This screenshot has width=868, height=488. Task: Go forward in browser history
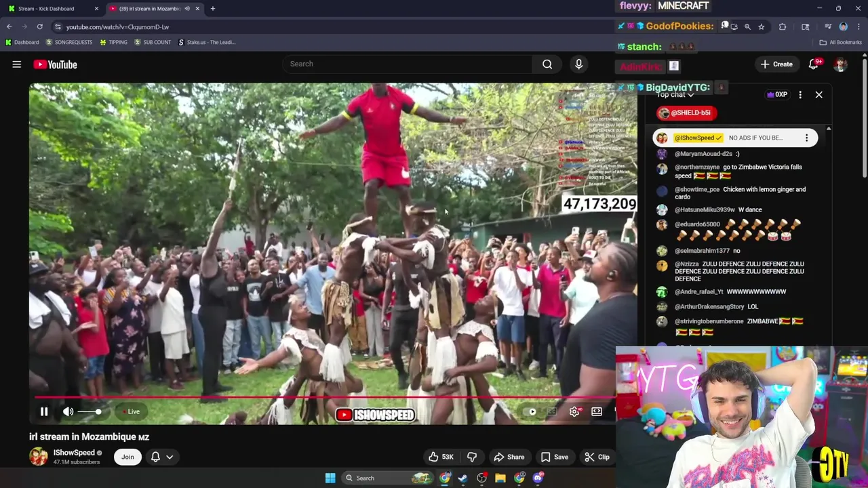click(24, 26)
